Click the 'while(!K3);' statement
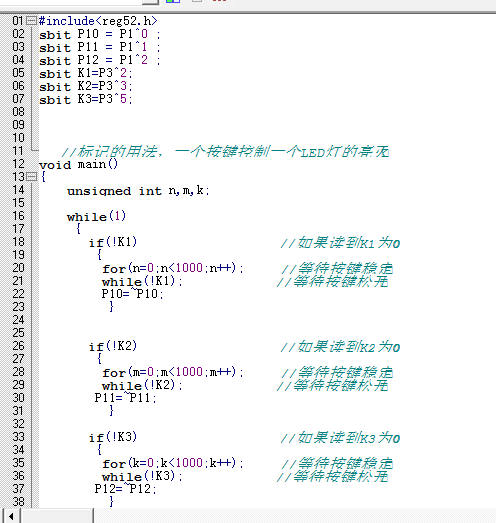Screen dimensions: 496x523 click(x=142, y=476)
